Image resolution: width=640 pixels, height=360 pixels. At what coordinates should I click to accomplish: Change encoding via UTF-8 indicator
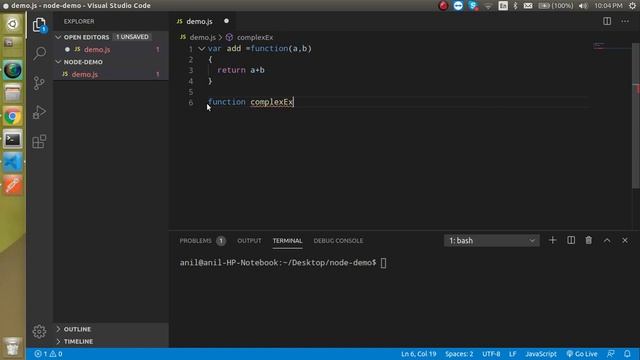[x=491, y=354]
